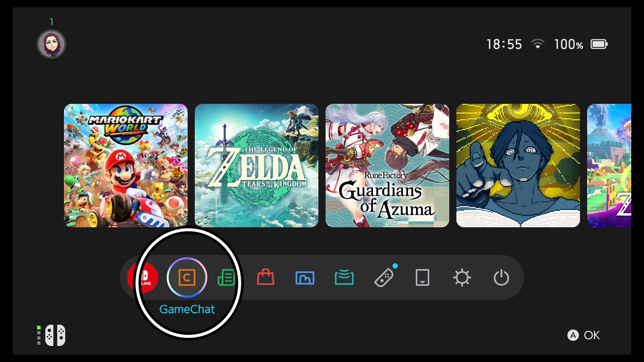Open the Virtual Game Cards menu
The height and width of the screenshot is (362, 644).
344,277
